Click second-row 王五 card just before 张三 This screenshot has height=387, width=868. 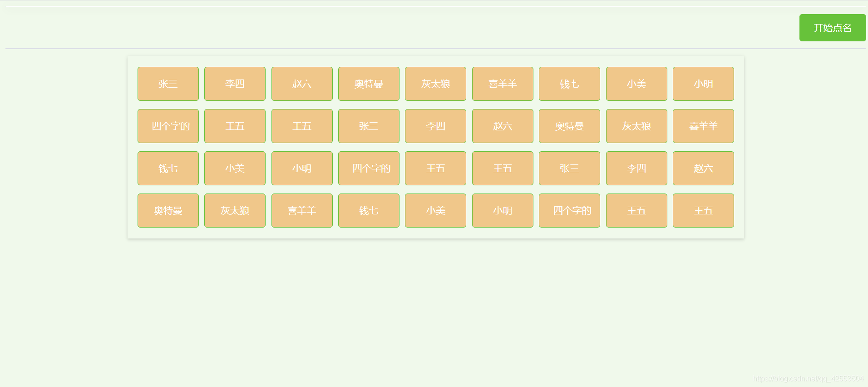click(302, 126)
